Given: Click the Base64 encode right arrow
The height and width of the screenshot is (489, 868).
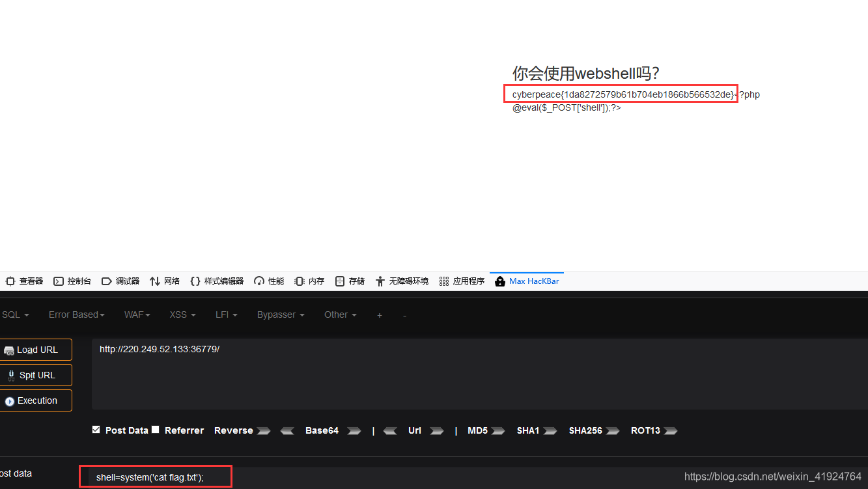Looking at the screenshot, I should coord(354,430).
